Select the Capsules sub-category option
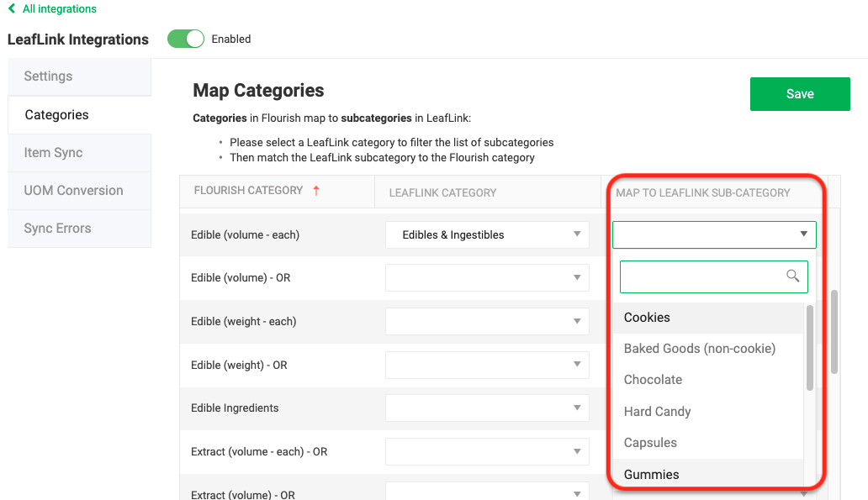Image resolution: width=868 pixels, height=500 pixels. point(708,443)
